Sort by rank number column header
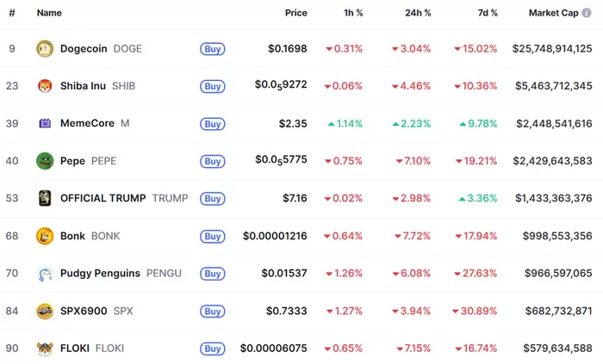This screenshot has height=364, width=603. (12, 14)
